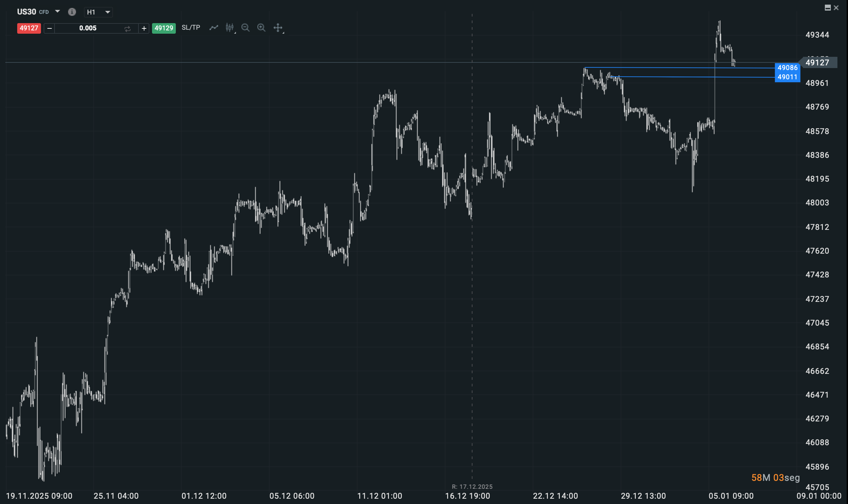Expand the US30 symbol dropdown arrow
The width and height of the screenshot is (848, 504).
58,12
